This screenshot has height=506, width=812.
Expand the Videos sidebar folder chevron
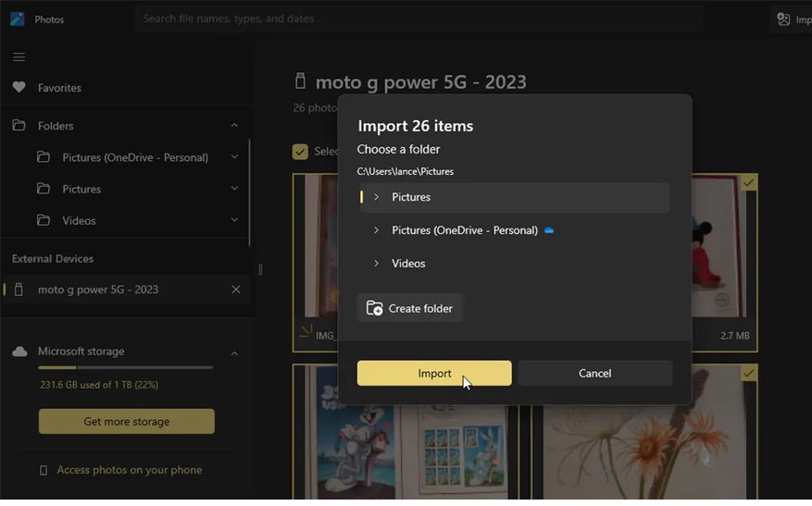coord(234,220)
